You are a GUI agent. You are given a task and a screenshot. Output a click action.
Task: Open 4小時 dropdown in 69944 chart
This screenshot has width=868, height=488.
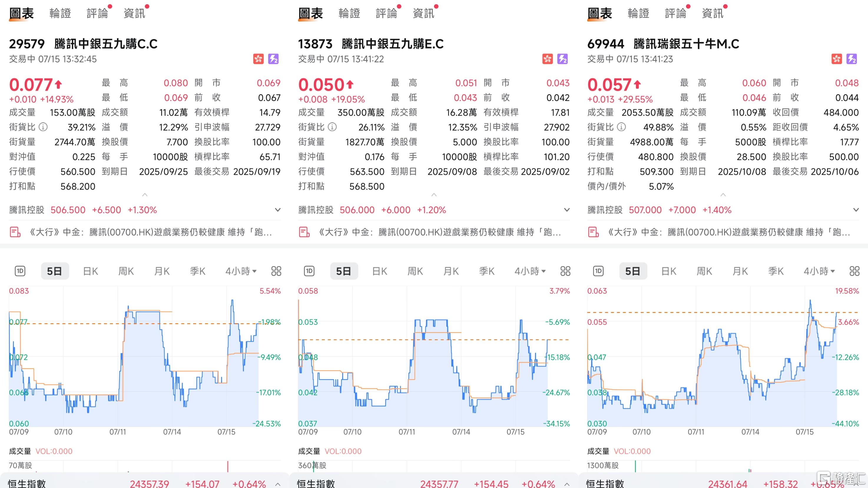point(819,271)
